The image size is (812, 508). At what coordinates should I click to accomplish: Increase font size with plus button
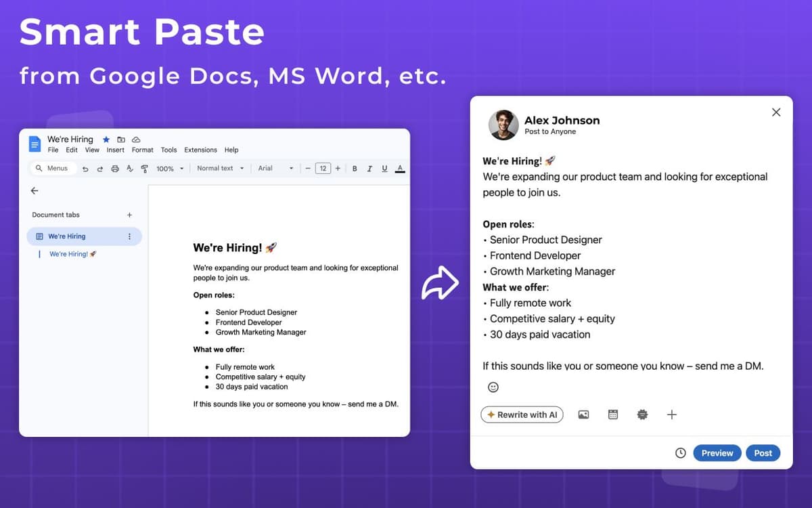(x=338, y=169)
